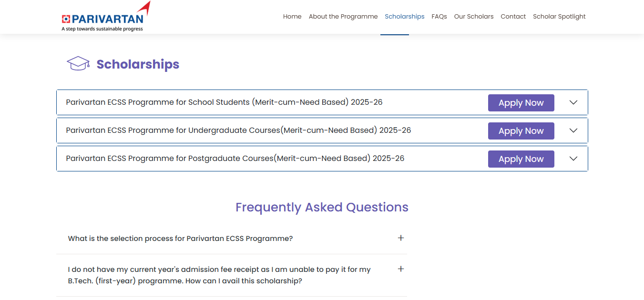
Task: Expand the selection process FAQ
Action: (x=401, y=238)
